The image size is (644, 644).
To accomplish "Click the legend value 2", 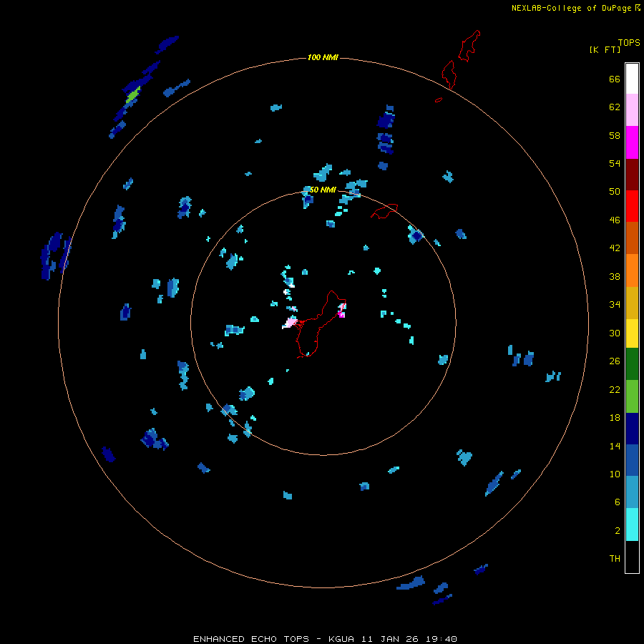I will point(618,531).
